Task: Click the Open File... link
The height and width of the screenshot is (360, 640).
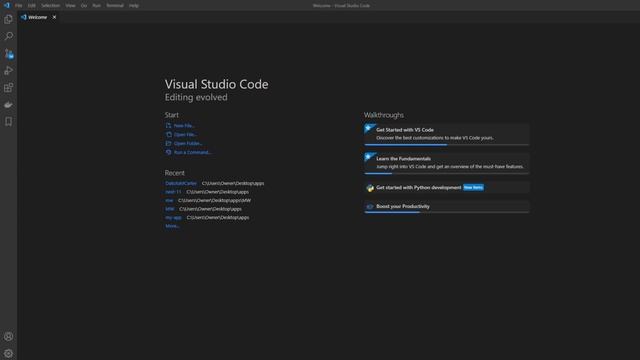Action: tap(186, 135)
